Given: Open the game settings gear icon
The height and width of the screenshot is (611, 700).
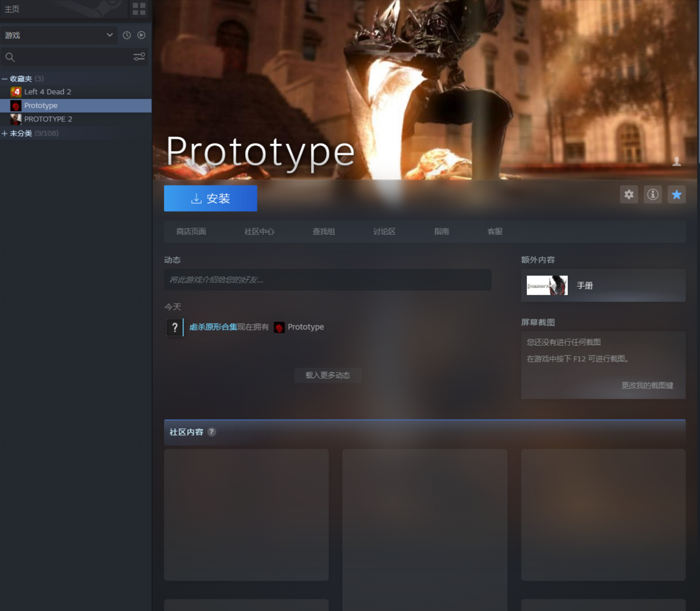Looking at the screenshot, I should coord(629,195).
